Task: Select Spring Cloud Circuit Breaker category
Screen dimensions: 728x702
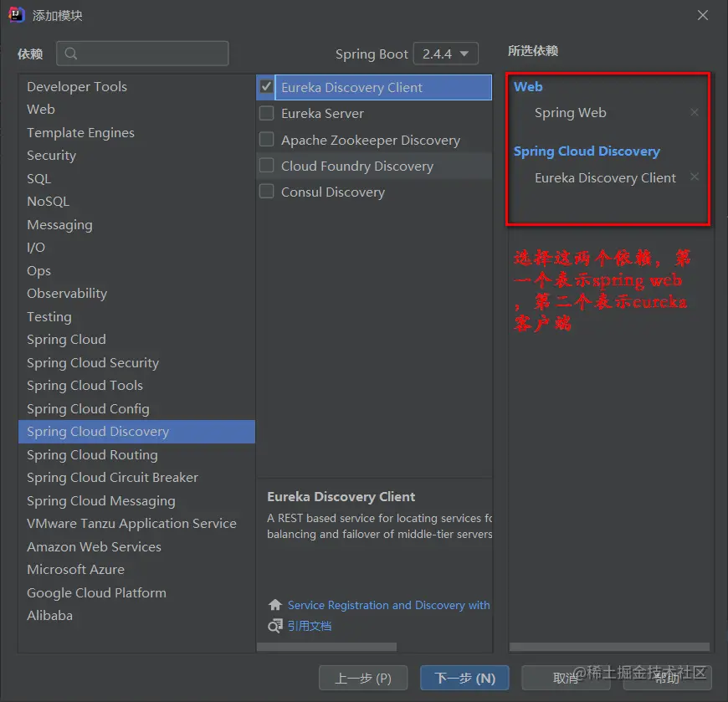Action: (136, 477)
